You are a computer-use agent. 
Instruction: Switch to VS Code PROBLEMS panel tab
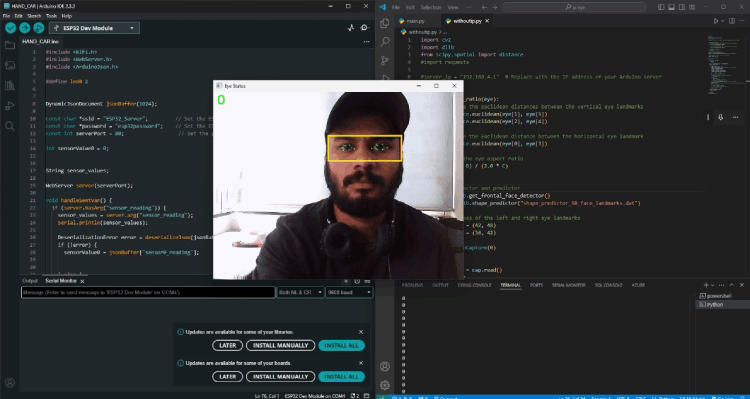point(412,285)
